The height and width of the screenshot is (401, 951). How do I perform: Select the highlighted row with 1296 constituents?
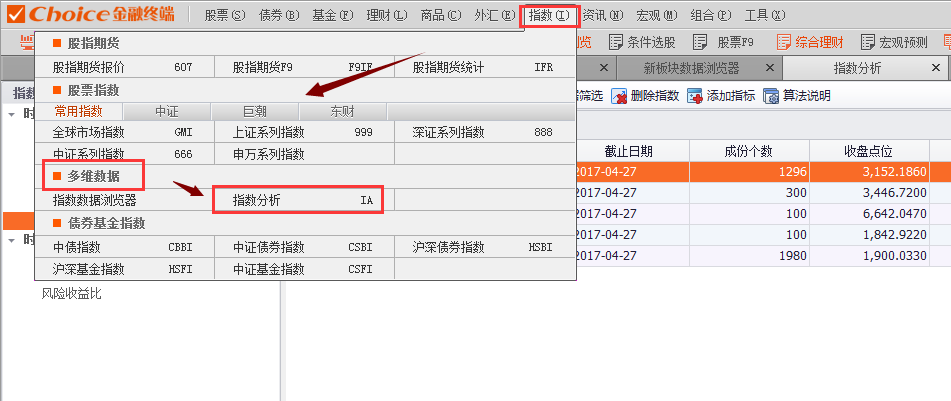point(760,171)
